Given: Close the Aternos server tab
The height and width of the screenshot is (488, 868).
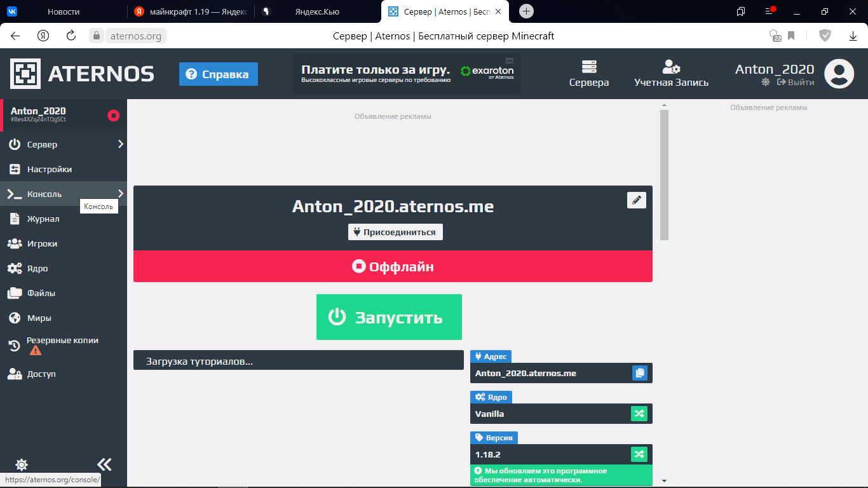Looking at the screenshot, I should 498,11.
